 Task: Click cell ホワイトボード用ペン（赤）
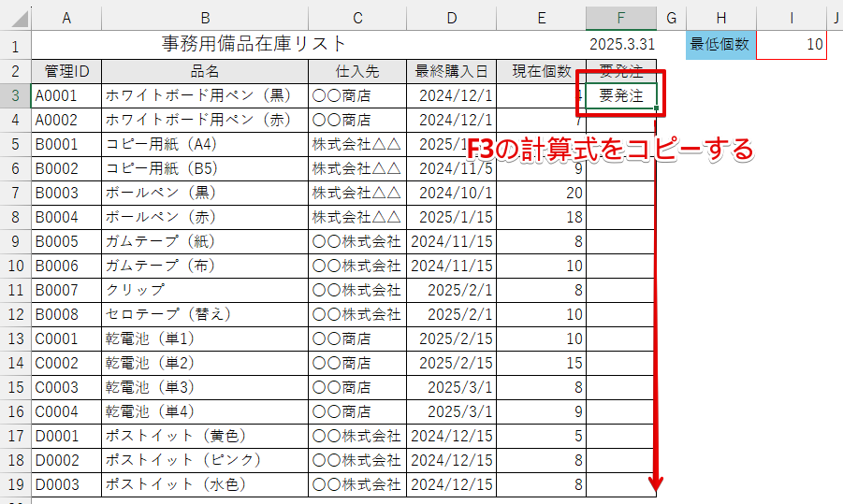coord(205,120)
